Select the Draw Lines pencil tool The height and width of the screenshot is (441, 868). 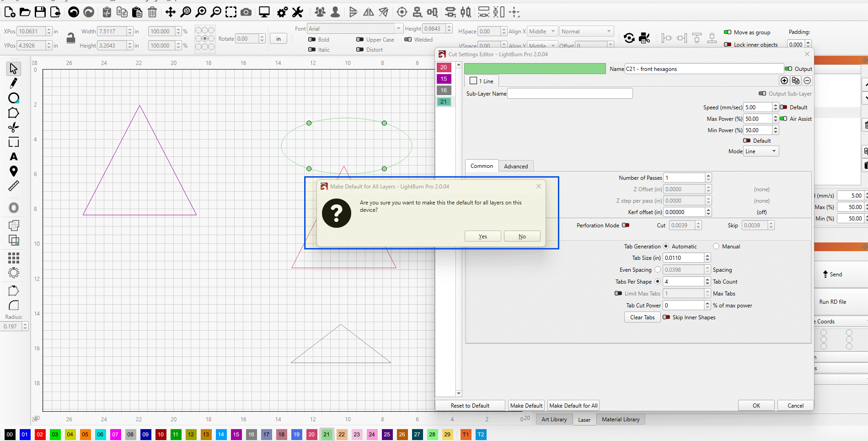(14, 83)
